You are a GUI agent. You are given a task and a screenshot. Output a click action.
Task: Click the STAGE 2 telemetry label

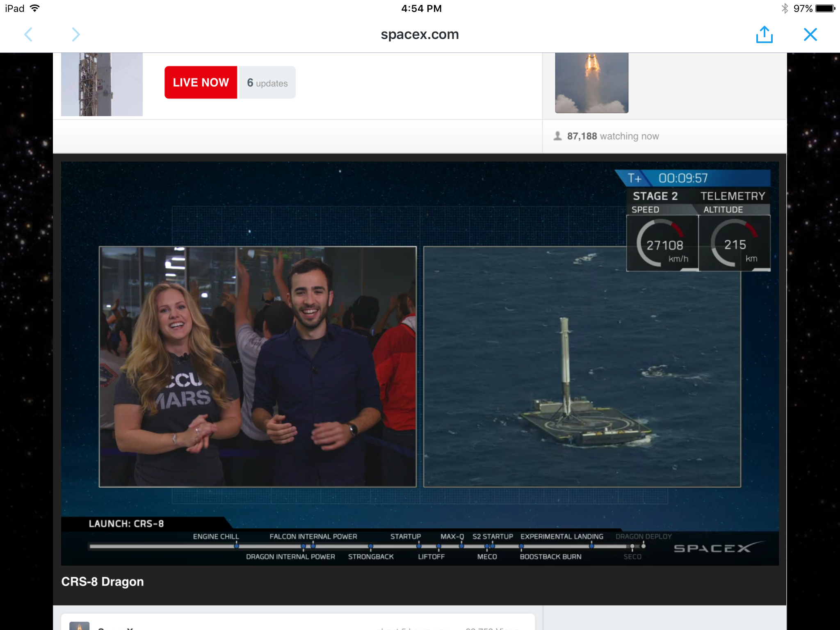point(655,196)
